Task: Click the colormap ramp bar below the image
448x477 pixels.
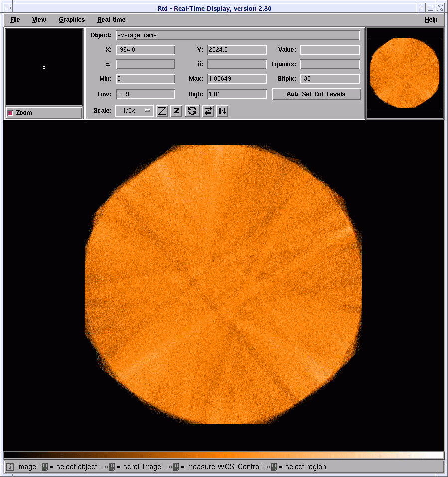Action: pyautogui.click(x=223, y=455)
